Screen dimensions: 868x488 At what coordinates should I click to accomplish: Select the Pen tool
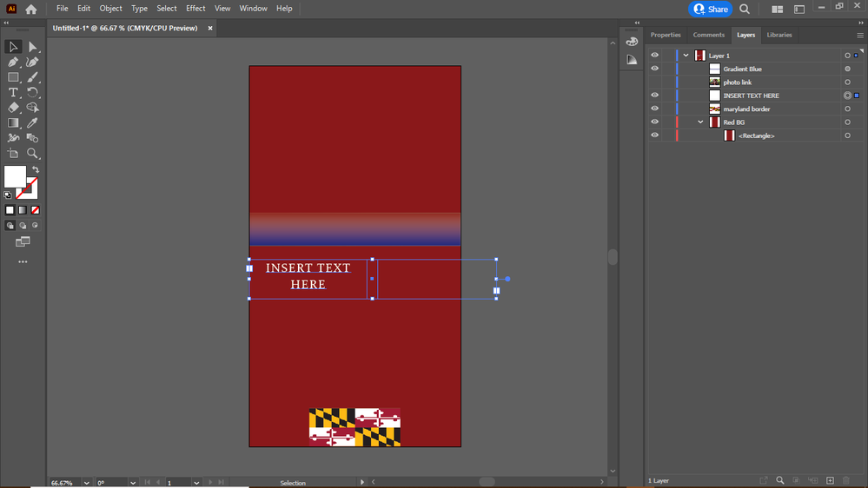[x=13, y=63]
